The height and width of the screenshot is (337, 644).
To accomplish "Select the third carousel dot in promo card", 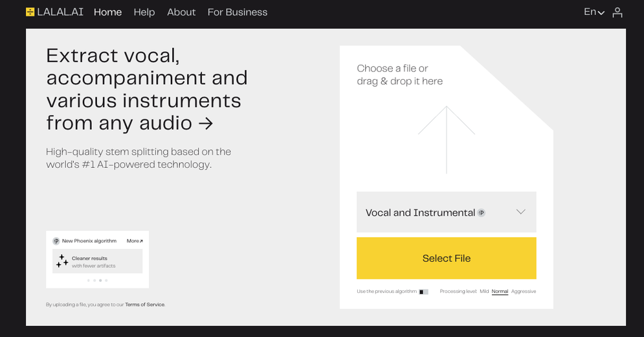I will pyautogui.click(x=100, y=280).
